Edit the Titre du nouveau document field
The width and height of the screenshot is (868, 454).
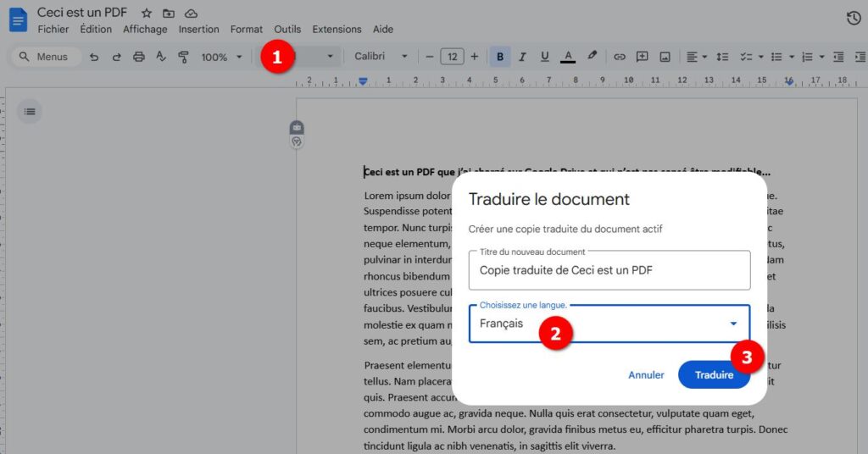click(609, 270)
